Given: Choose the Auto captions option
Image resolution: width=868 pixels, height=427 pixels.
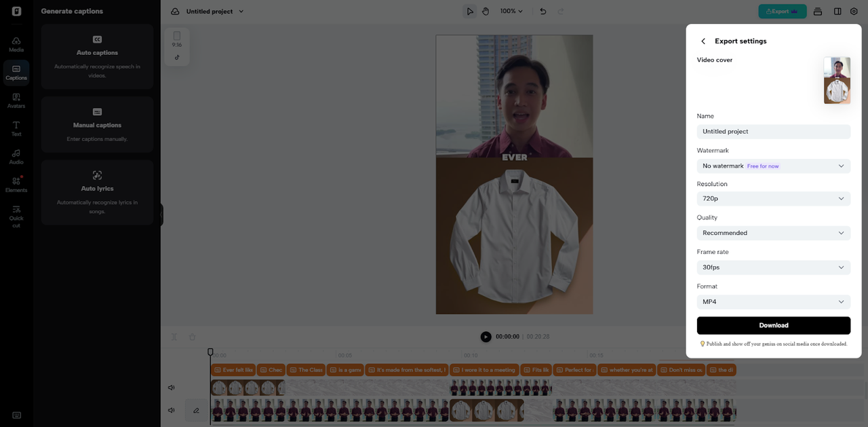Looking at the screenshot, I should coord(97,56).
